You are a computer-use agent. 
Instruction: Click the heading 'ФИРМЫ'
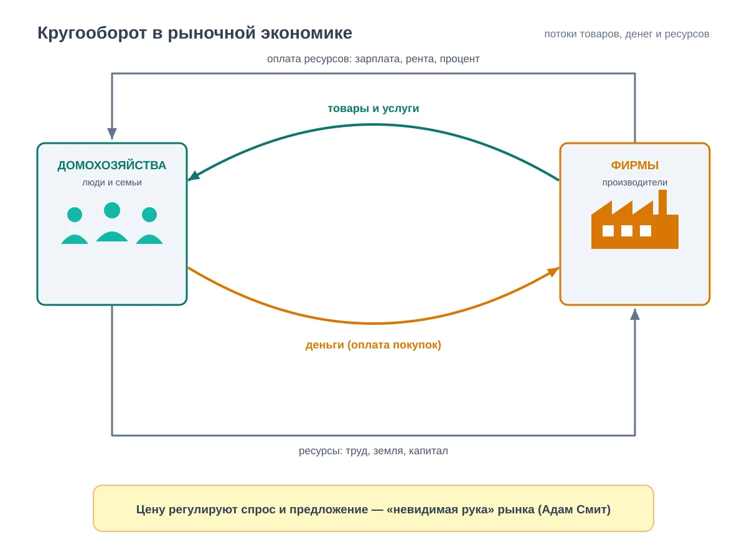tap(635, 166)
